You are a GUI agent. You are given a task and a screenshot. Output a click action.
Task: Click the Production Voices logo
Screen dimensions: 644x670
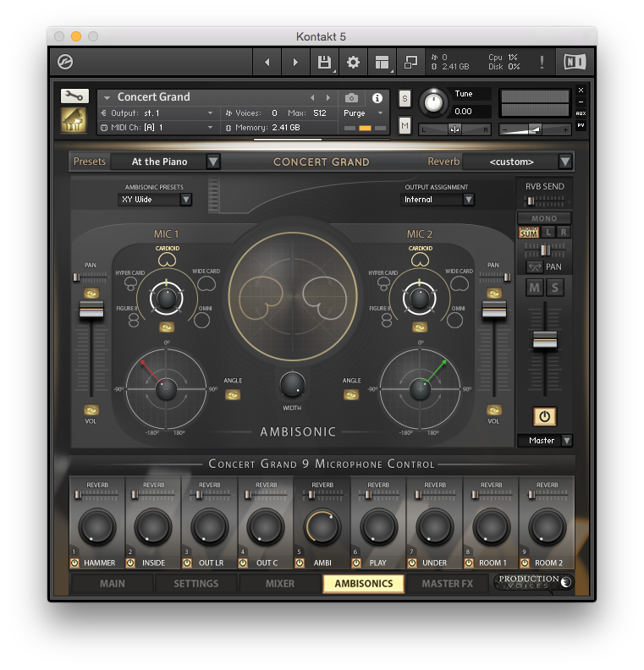[533, 582]
